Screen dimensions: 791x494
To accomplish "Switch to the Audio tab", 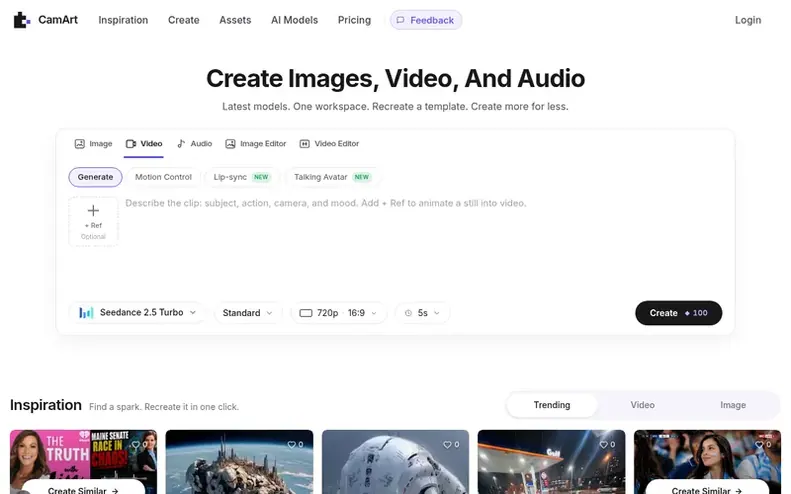I will 194,144.
